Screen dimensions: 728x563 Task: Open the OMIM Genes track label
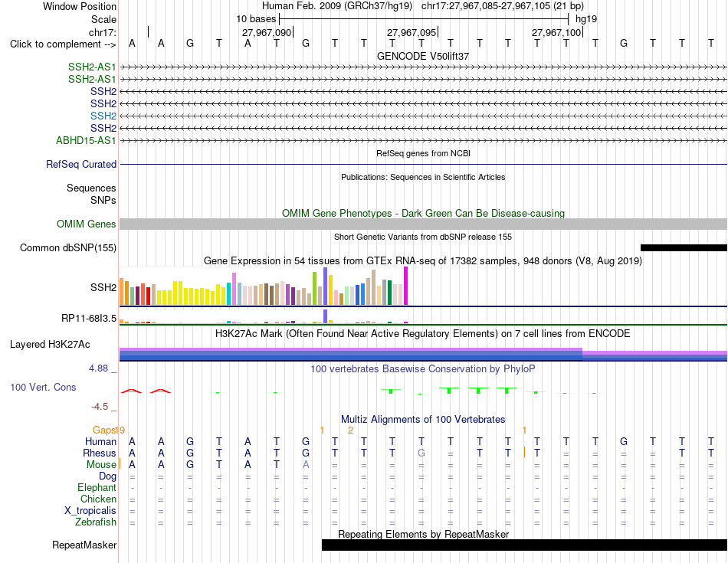[87, 224]
